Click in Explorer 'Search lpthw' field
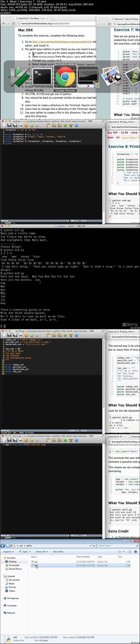The image size is (140, 644). pyautogui.click(x=118, y=546)
